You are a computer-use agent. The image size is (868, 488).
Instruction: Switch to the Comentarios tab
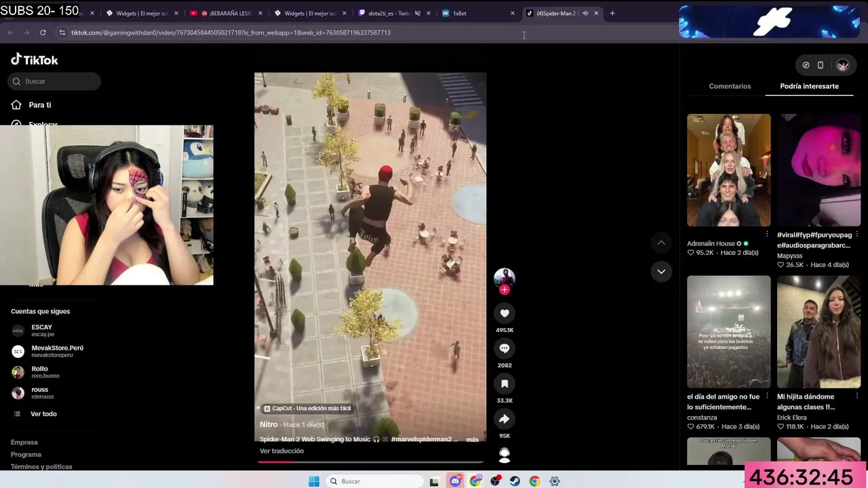730,86
